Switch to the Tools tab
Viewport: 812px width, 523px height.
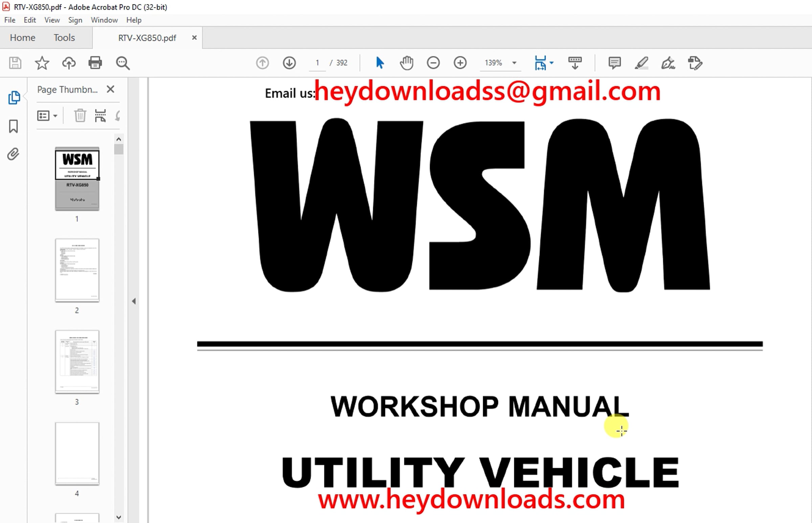64,38
